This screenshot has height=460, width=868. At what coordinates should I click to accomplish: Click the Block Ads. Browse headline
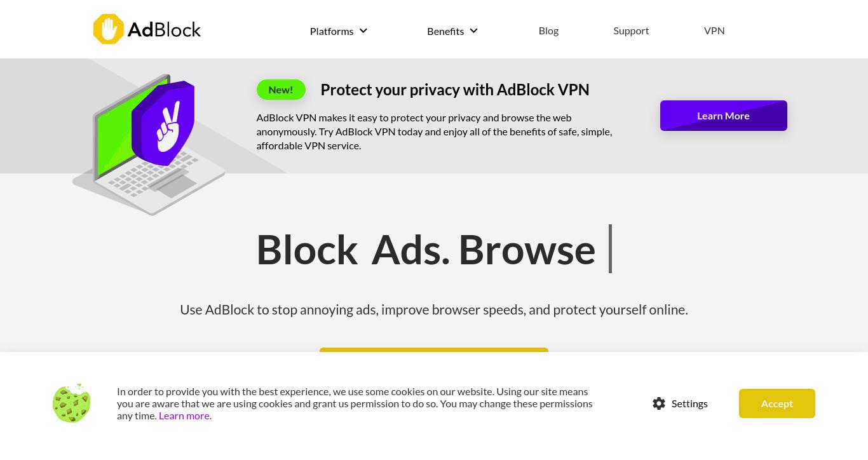(426, 250)
